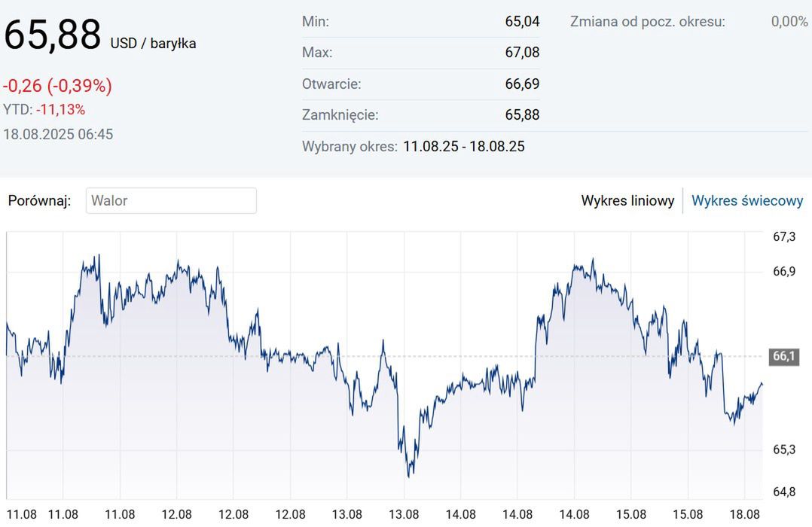Select the Min value 65,04

pos(522,22)
